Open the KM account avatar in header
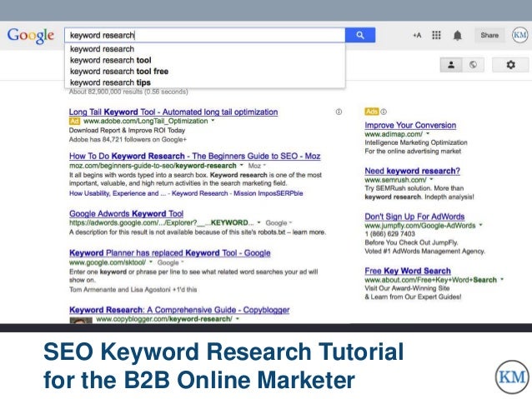This screenshot has width=532, height=399. tap(519, 35)
